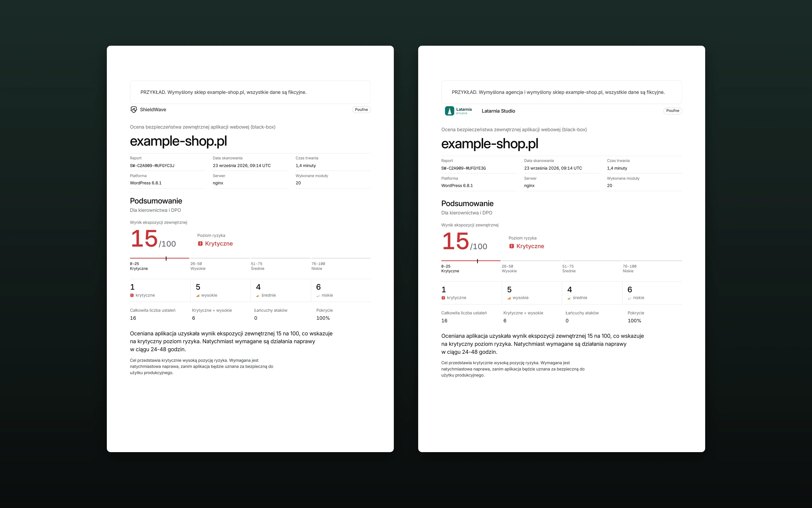812x508 pixels.
Task: Click the niskie severity bars icon in Latarnia report
Action: click(x=630, y=298)
